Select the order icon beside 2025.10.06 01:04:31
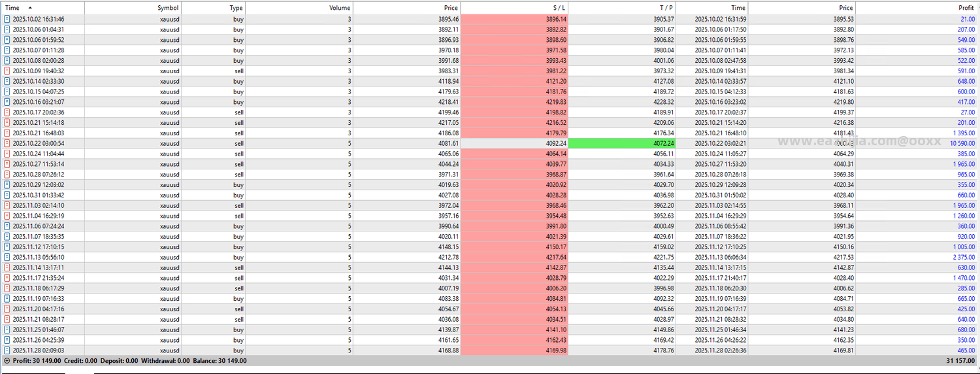This screenshot has height=374, width=980. pos(7,29)
